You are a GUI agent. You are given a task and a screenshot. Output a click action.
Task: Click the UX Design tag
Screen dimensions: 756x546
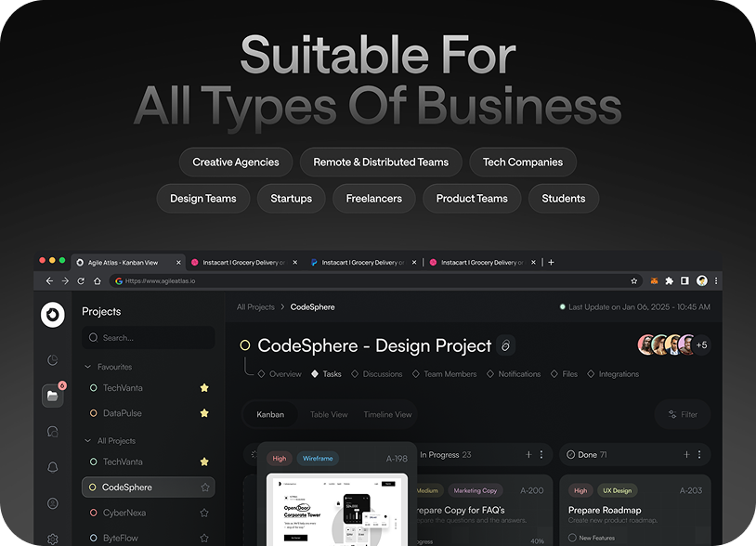617,490
